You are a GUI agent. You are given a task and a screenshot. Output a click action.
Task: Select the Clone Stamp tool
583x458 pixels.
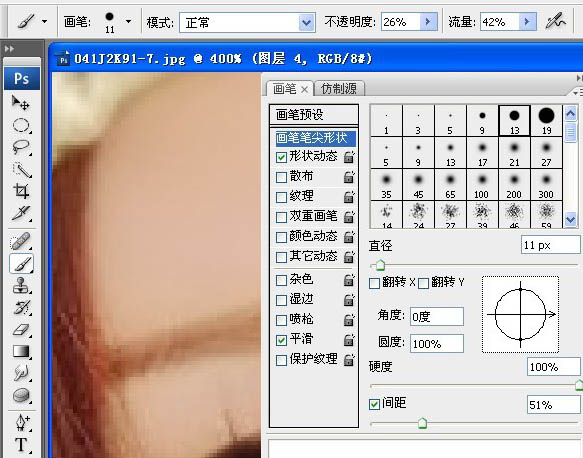[x=21, y=286]
